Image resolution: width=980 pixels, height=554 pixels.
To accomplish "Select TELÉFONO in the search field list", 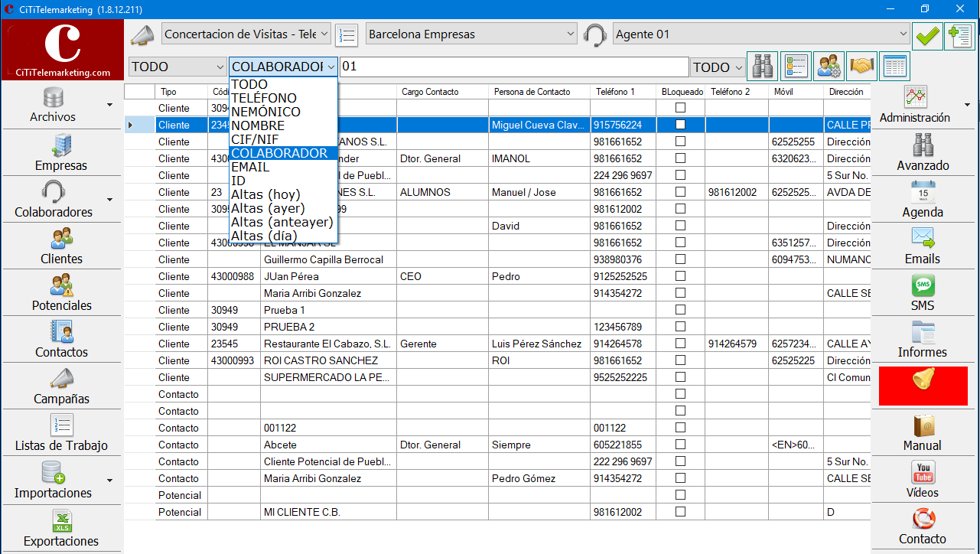I will [x=283, y=98].
